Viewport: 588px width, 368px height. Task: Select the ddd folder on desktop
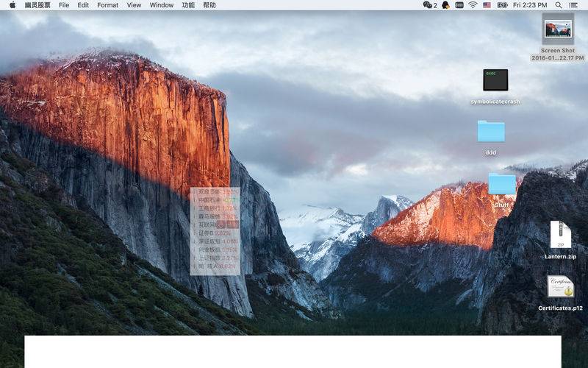pyautogui.click(x=491, y=132)
